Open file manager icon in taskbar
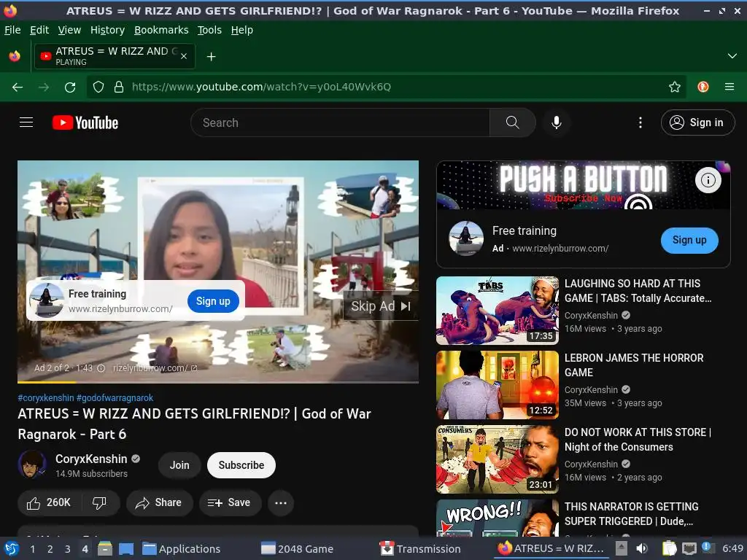 pyautogui.click(x=105, y=548)
